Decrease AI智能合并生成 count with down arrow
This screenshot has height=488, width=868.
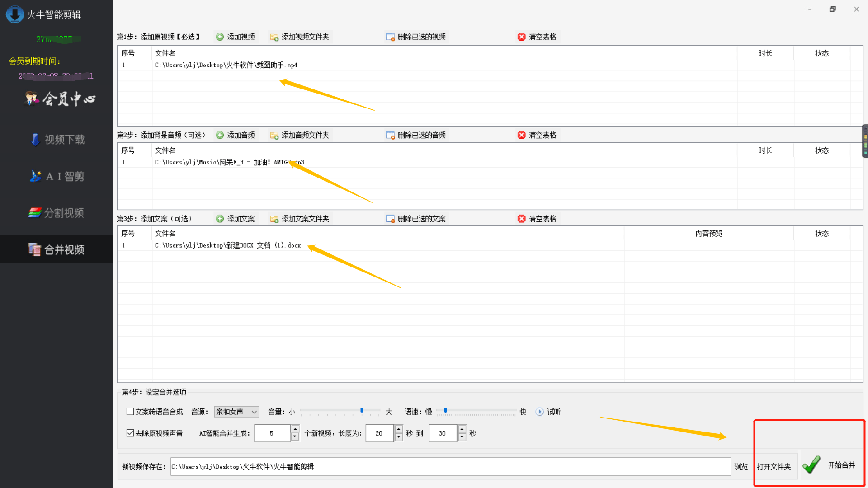[295, 437]
